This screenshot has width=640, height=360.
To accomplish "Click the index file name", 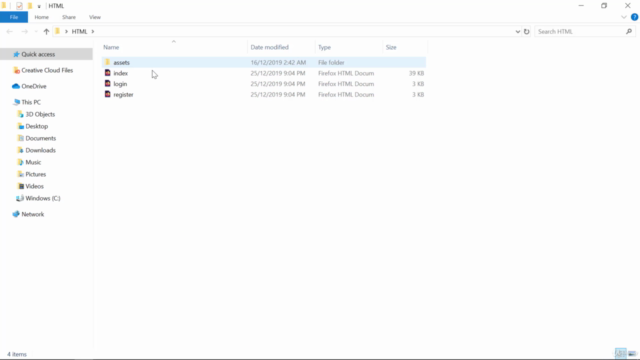I will pos(120,73).
